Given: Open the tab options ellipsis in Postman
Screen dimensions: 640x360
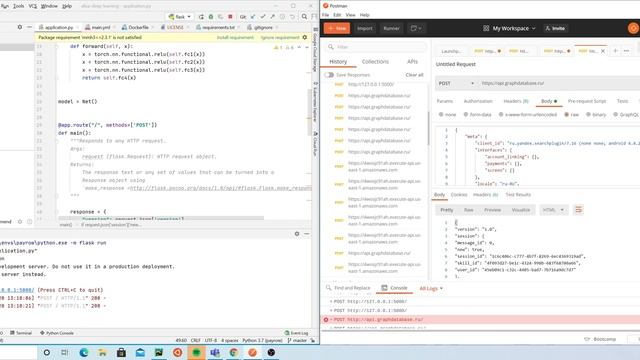Looking at the screenshot, I should click(627, 51).
